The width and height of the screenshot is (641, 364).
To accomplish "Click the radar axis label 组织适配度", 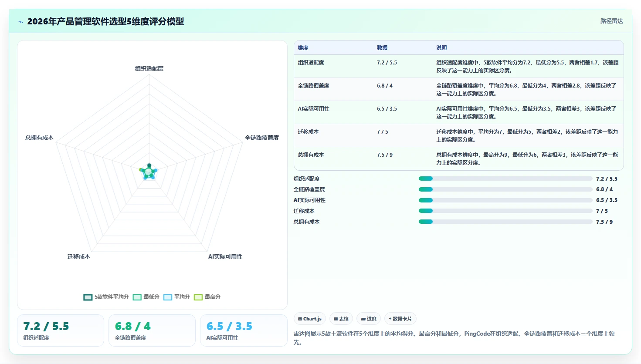I will tap(149, 68).
